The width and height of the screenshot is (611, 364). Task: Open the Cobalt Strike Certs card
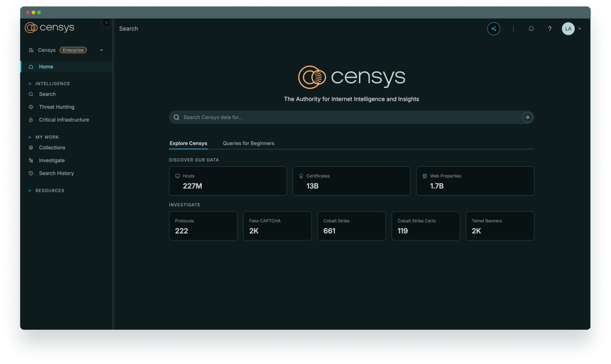click(x=426, y=226)
